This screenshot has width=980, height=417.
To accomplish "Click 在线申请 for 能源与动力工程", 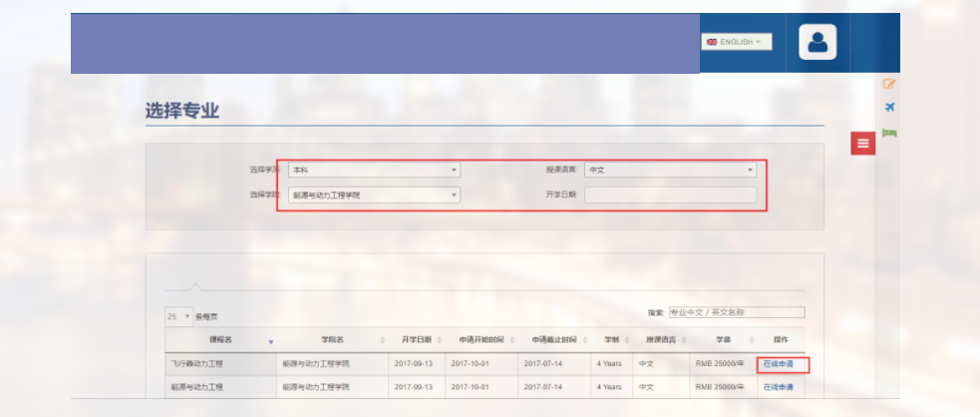I will (779, 387).
